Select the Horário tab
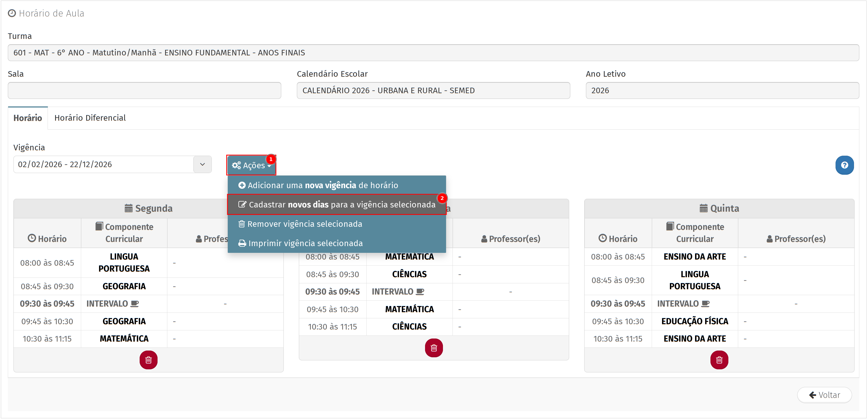The image size is (868, 420). 28,118
